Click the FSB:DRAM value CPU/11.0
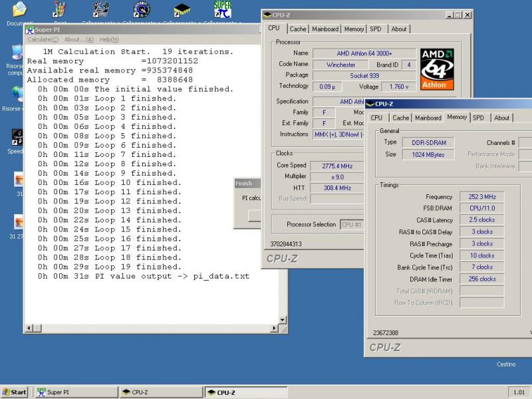Screen dimensions: 532x399 [x=481, y=208]
